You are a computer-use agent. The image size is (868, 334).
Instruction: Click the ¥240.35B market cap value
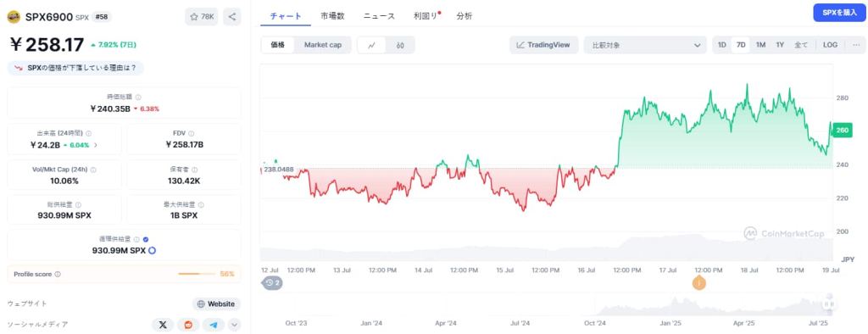[110, 109]
